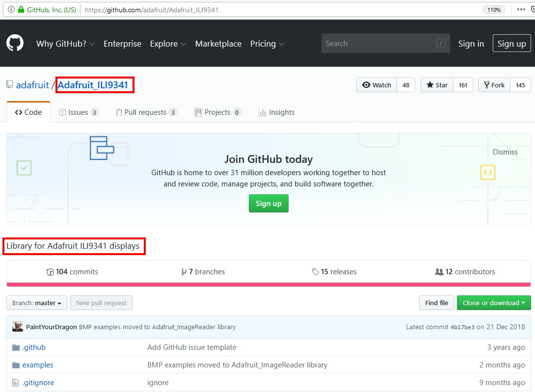Reset the 110% zoom level indicator
The image size is (535, 392).
(x=494, y=9)
